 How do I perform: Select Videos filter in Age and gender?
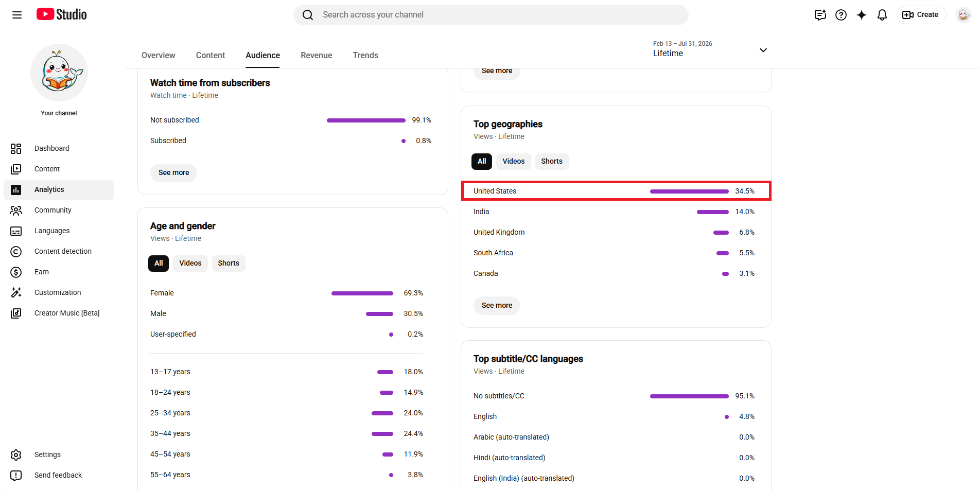[190, 263]
